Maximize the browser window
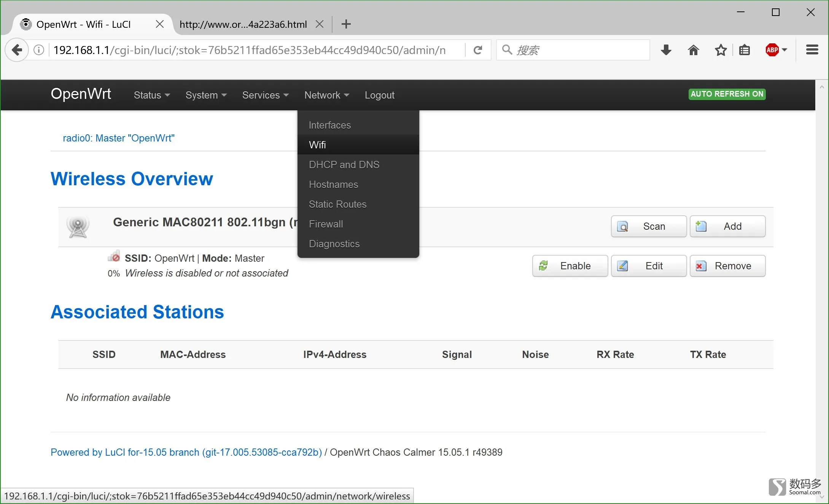This screenshot has height=504, width=829. tap(775, 12)
